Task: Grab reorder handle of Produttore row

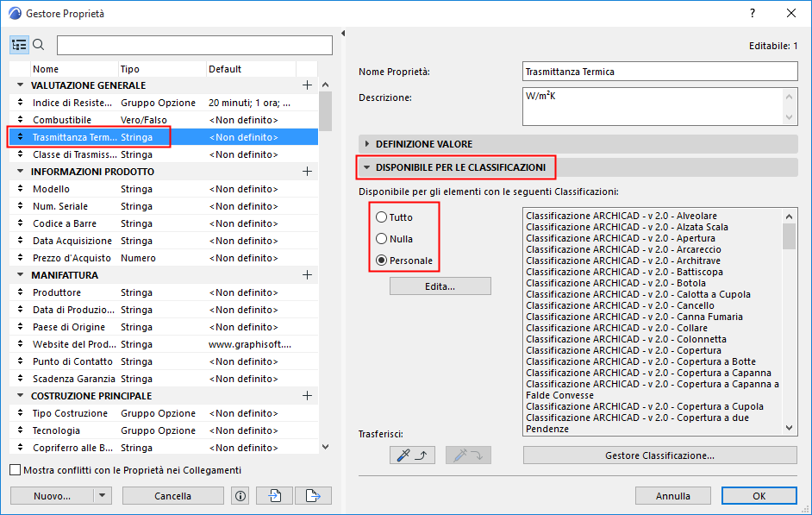Action: (20, 292)
